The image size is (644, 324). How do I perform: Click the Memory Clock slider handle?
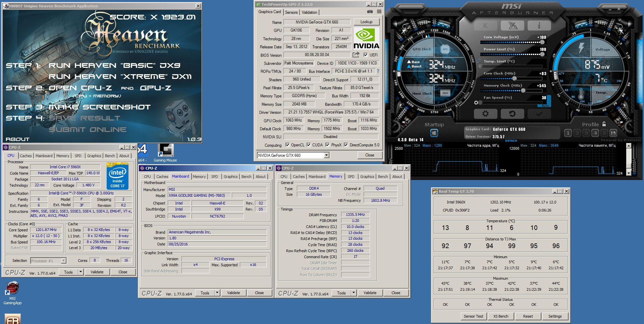point(523,91)
